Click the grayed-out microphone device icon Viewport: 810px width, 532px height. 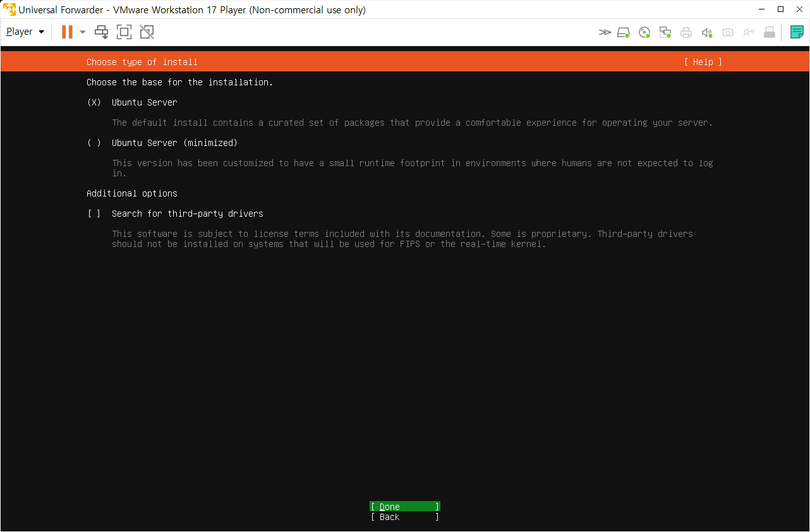[749, 32]
